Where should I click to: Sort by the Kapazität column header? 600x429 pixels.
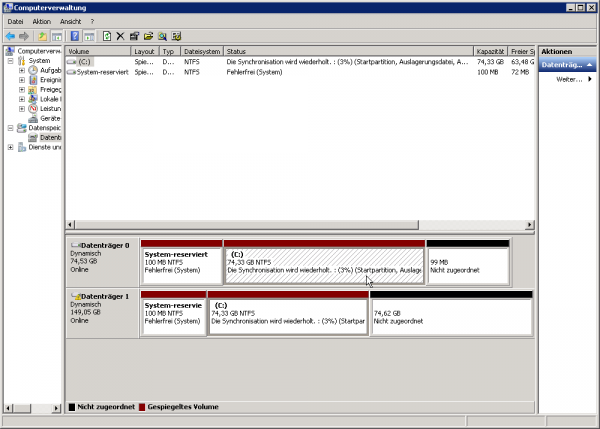[x=489, y=50]
